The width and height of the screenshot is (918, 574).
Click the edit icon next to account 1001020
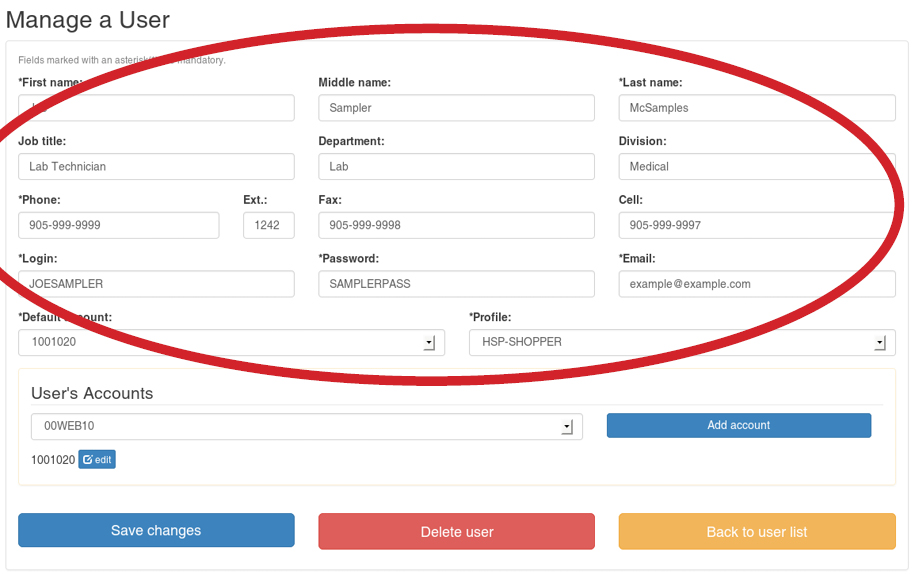97,460
